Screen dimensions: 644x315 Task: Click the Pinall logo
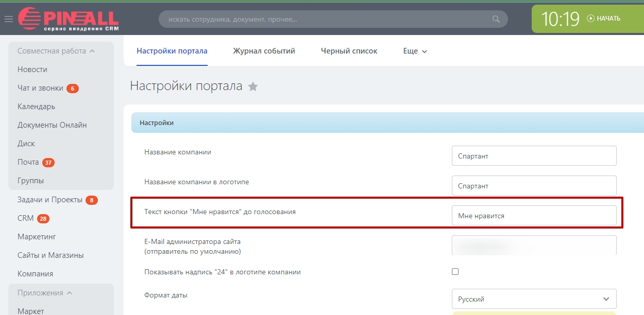click(68, 19)
